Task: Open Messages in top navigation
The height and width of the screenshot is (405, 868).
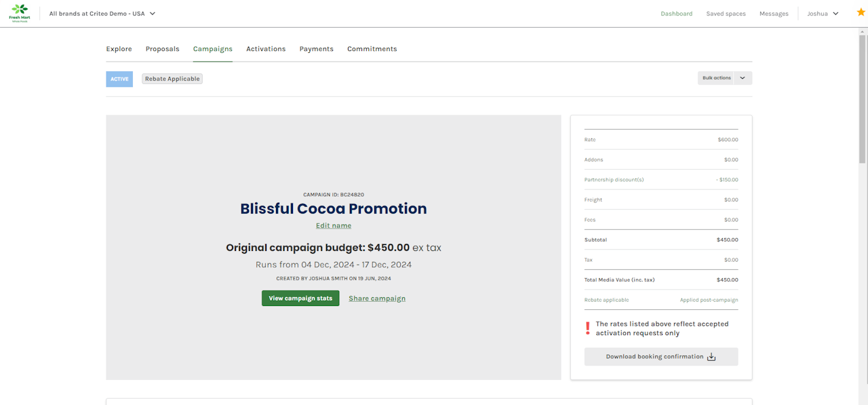Action: pos(774,14)
